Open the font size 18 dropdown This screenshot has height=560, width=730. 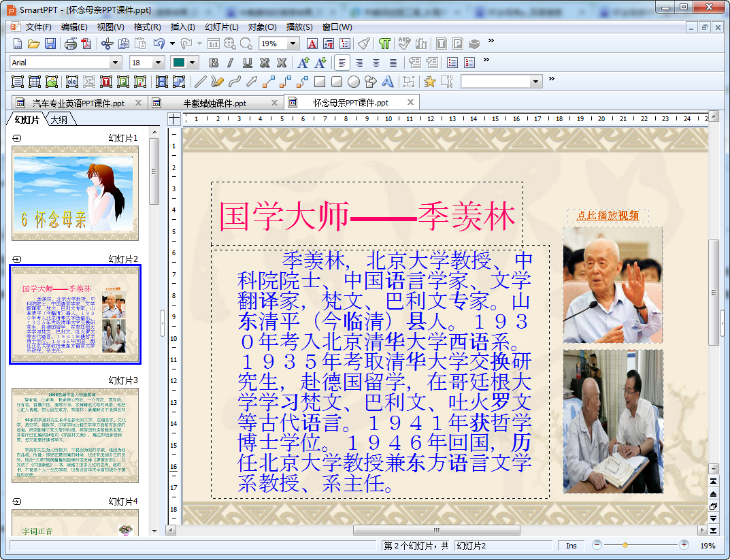pos(158,63)
